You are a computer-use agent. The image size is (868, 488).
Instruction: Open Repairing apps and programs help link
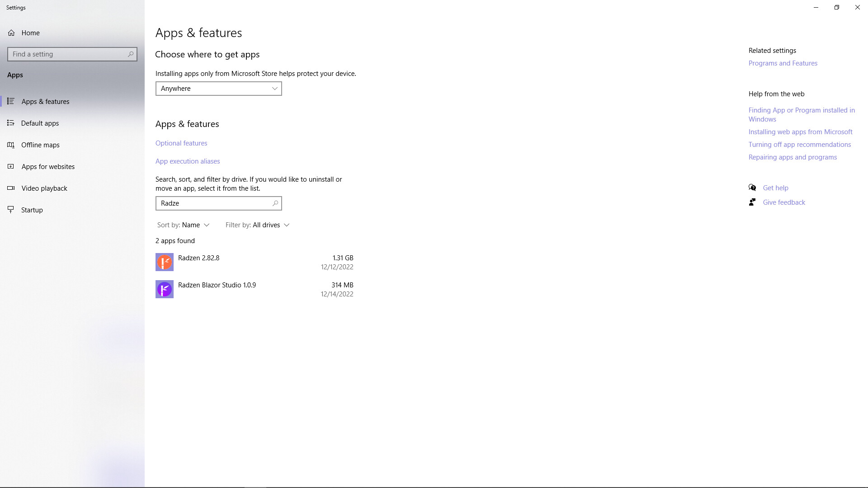(x=793, y=157)
